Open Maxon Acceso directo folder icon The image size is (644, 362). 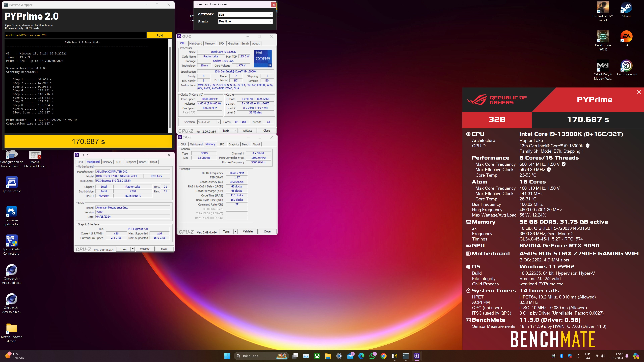click(12, 333)
